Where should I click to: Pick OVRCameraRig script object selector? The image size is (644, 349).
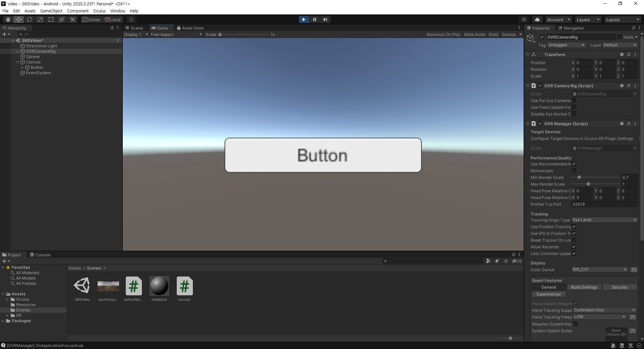(635, 94)
